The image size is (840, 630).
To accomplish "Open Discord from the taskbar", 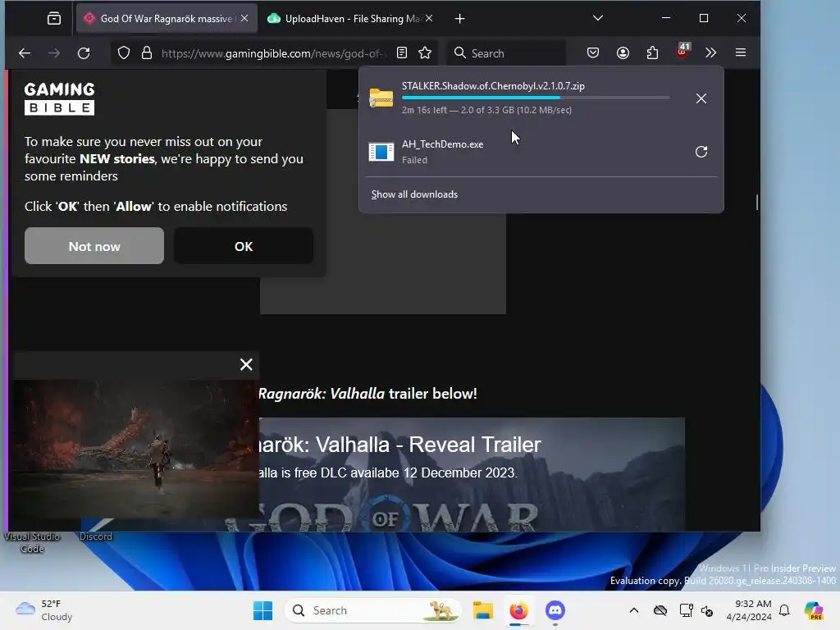I will 555,610.
